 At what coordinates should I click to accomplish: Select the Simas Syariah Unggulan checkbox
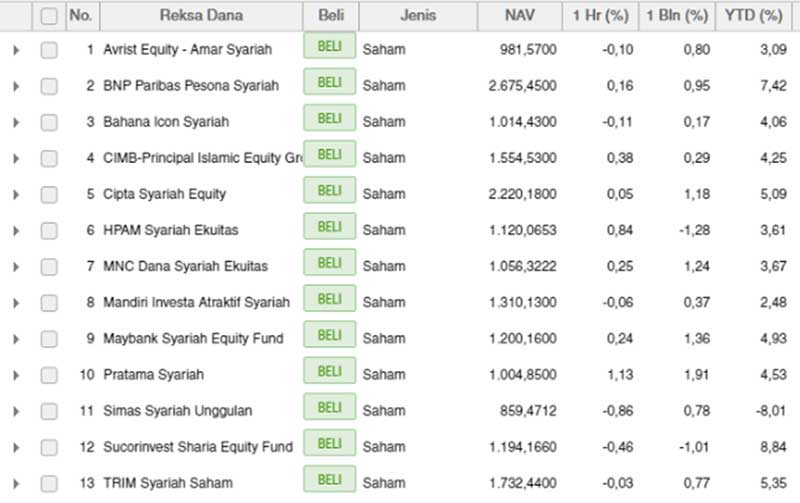49,411
